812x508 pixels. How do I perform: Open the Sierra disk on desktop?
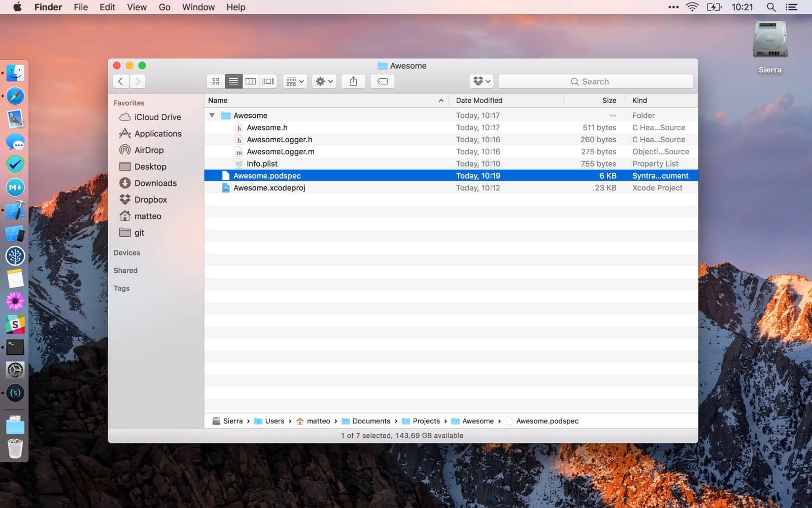point(770,41)
